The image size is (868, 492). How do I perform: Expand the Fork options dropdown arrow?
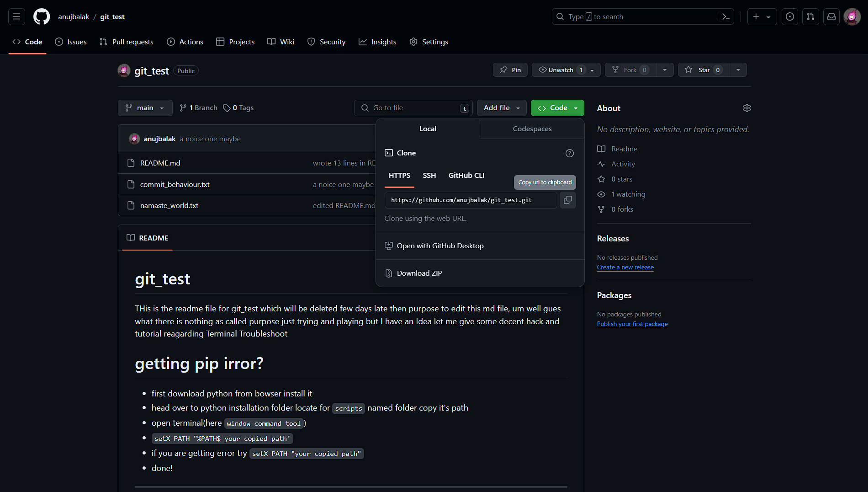click(x=665, y=70)
